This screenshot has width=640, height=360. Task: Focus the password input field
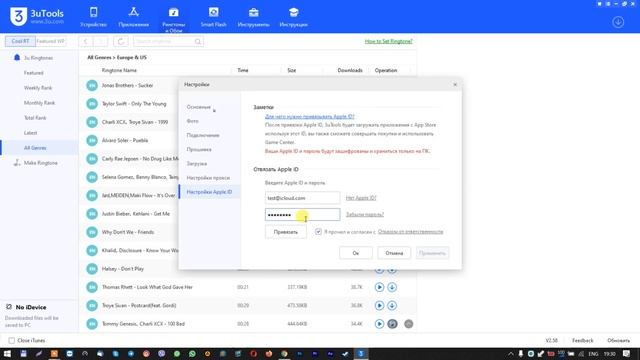tap(302, 215)
